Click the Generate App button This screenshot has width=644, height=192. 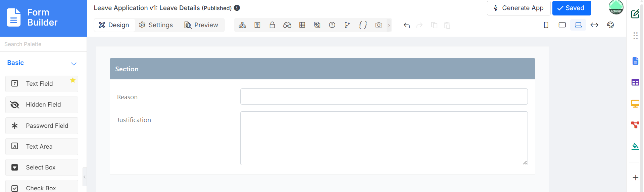coord(518,8)
